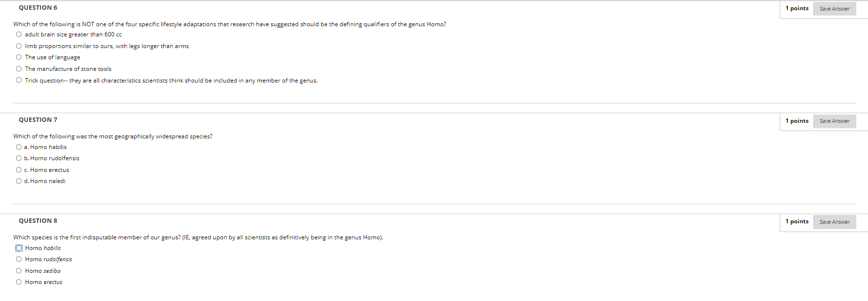Select the 'Trick question' answer option

click(x=18, y=81)
